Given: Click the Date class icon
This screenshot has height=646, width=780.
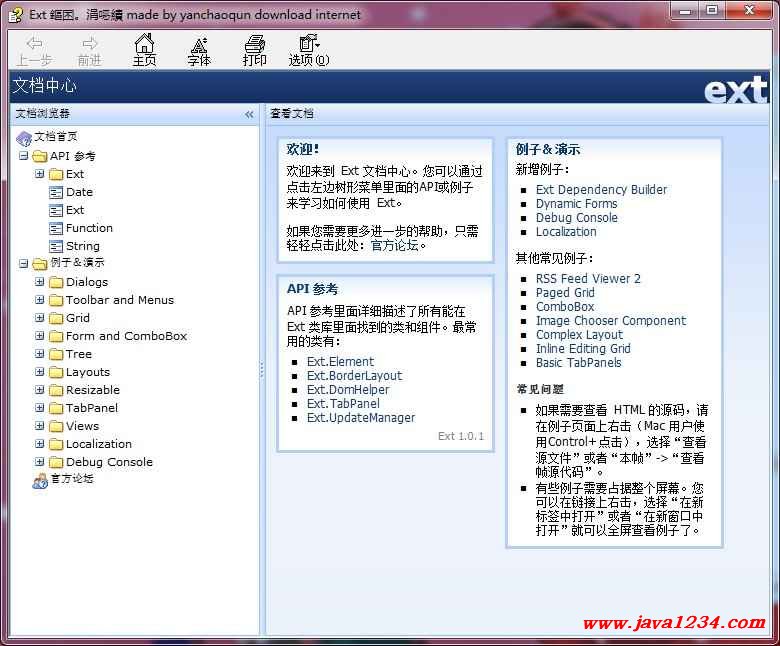Looking at the screenshot, I should pyautogui.click(x=56, y=192).
